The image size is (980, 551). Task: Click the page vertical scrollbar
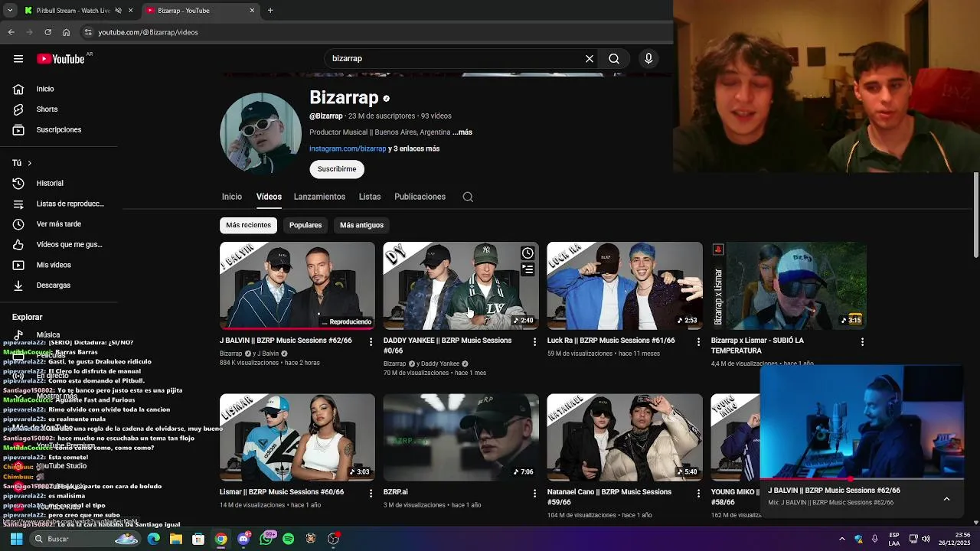coord(975,214)
